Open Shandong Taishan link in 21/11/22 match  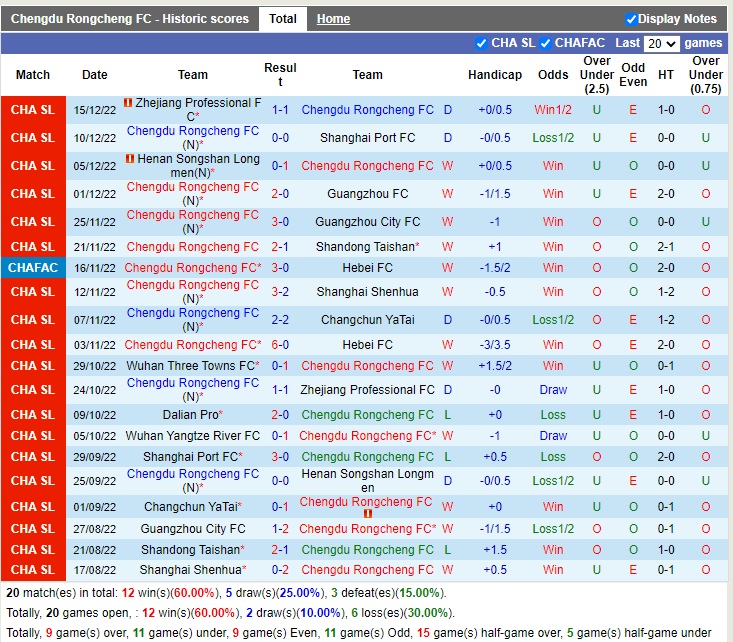364,247
